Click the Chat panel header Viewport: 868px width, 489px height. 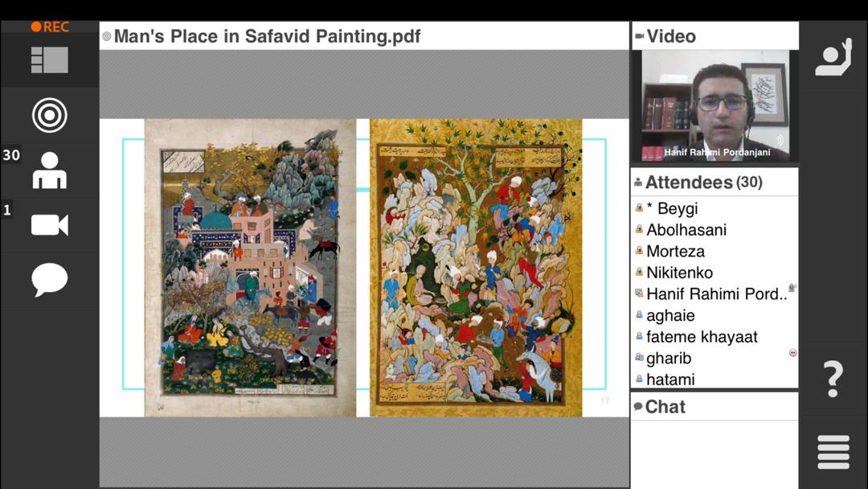coord(714,407)
